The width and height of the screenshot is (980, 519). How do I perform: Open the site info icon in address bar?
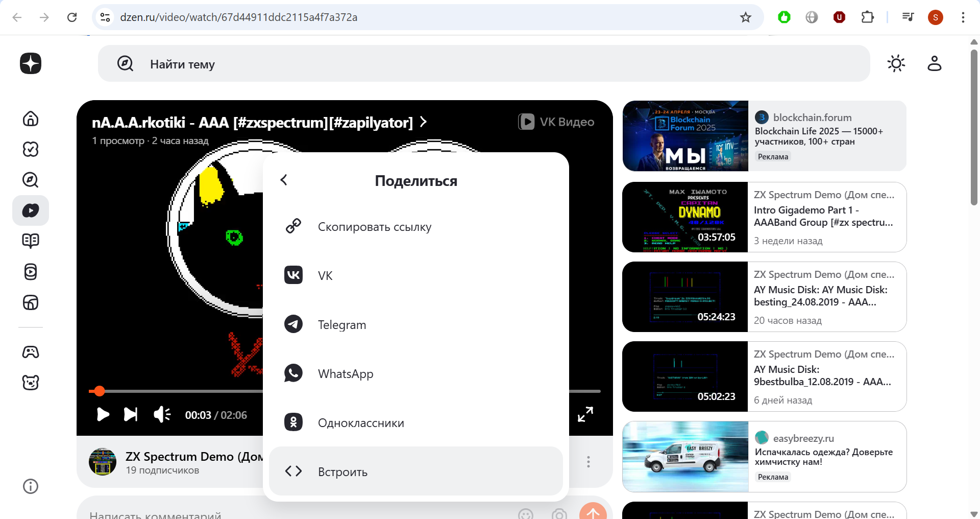[105, 17]
